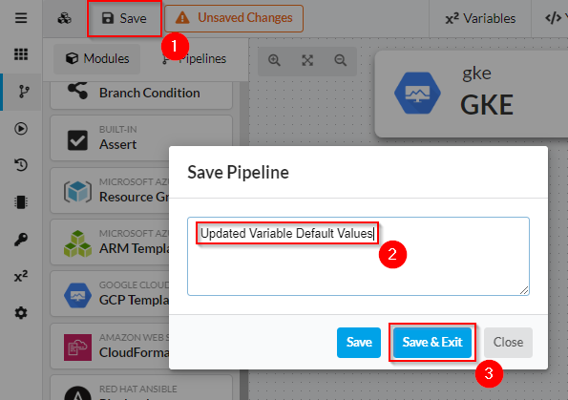Screen dimensions: 568x400
Task: Click the Save & Exit button
Action: (432, 342)
